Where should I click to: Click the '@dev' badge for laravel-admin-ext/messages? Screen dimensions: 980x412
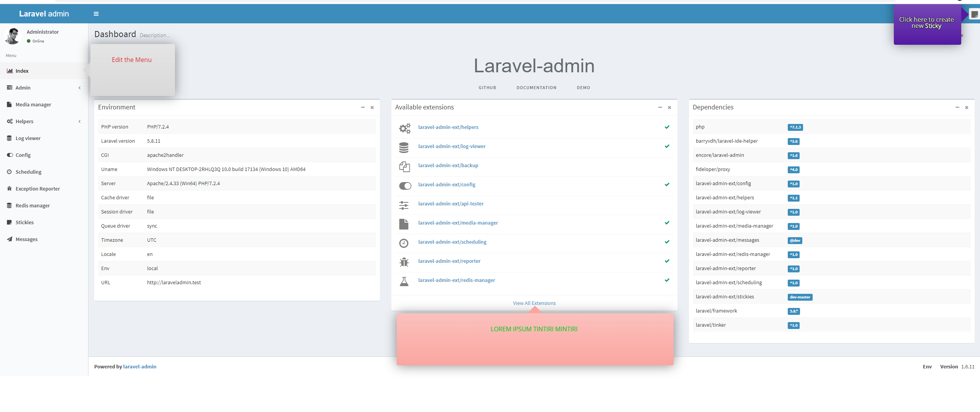click(x=795, y=241)
